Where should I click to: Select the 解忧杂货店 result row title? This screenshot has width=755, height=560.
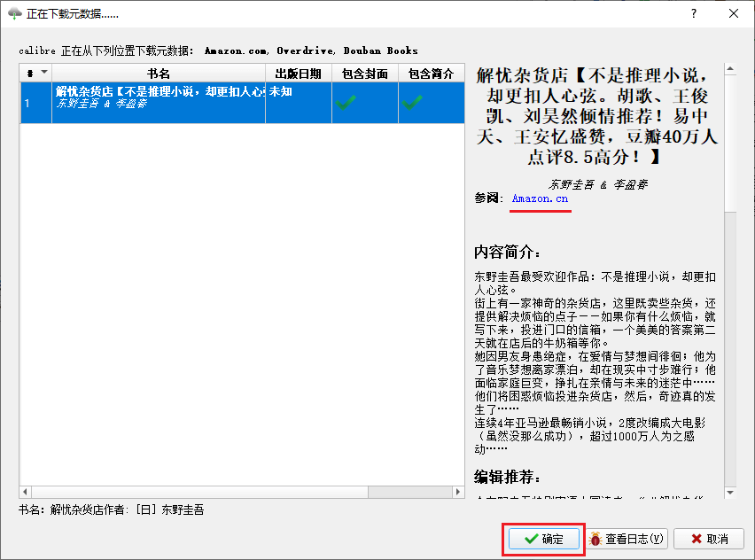(x=159, y=91)
